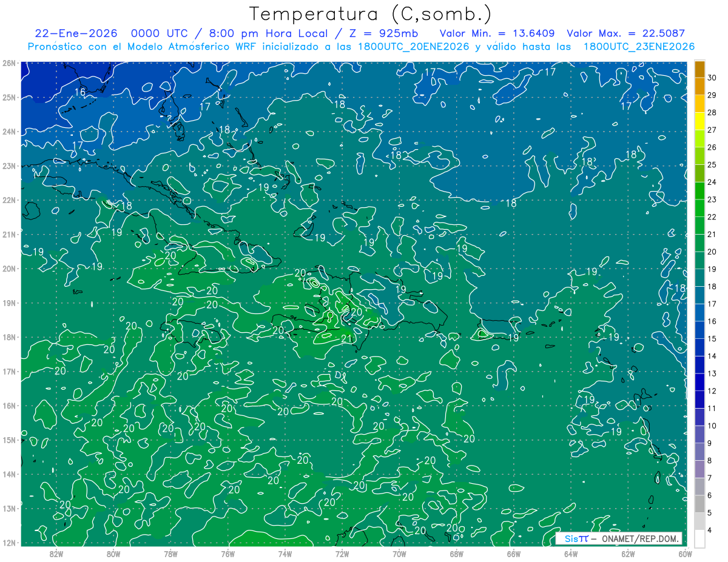
Task: Click the "62W" longitude axis label
Action: click(628, 554)
